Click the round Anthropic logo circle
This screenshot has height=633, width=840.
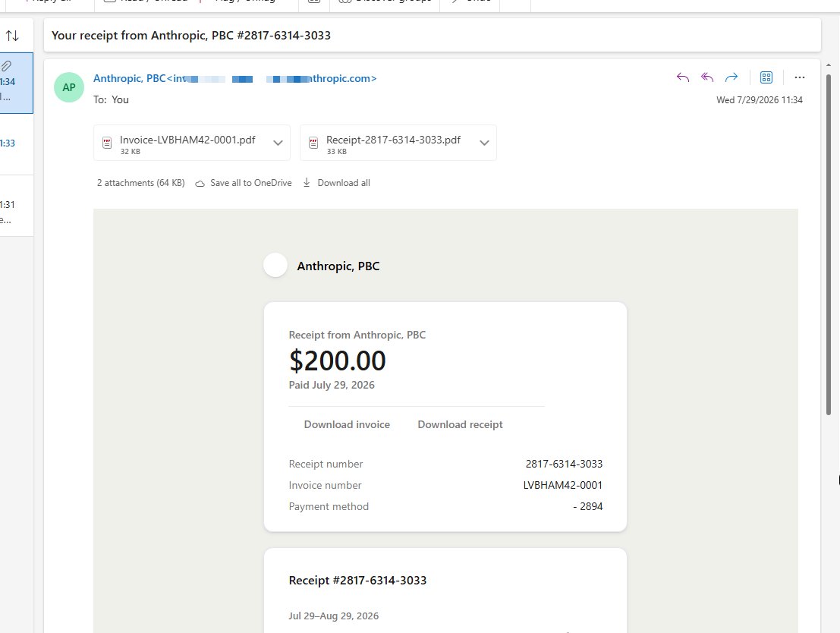click(275, 266)
